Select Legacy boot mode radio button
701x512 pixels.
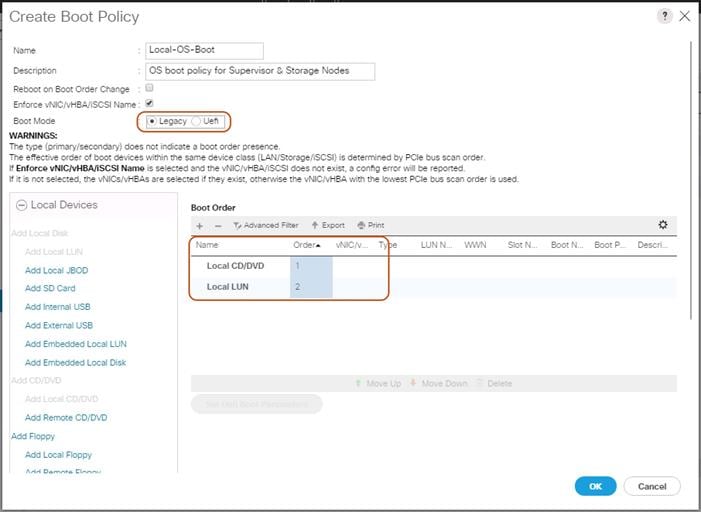pyautogui.click(x=152, y=121)
